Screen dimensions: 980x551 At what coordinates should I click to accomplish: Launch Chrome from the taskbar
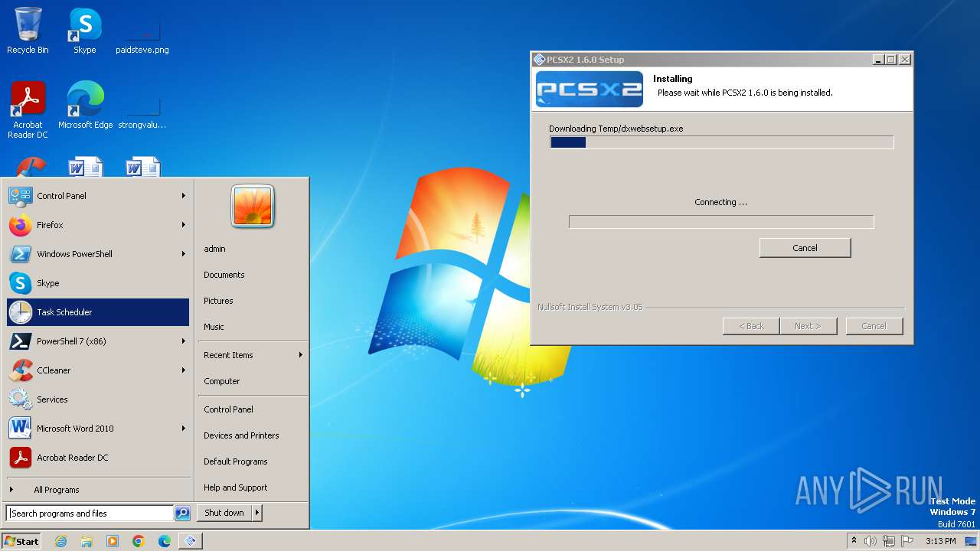(x=139, y=541)
